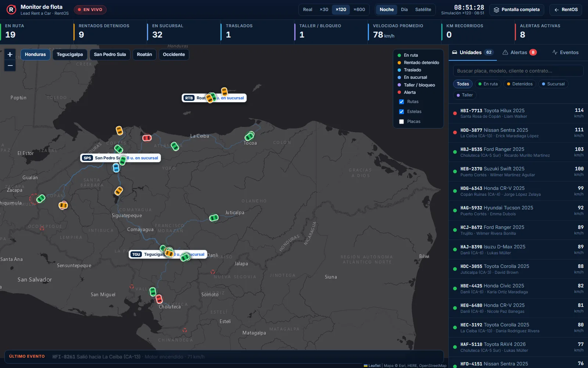Open the RTB Roatán branch map label

[x=214, y=98]
